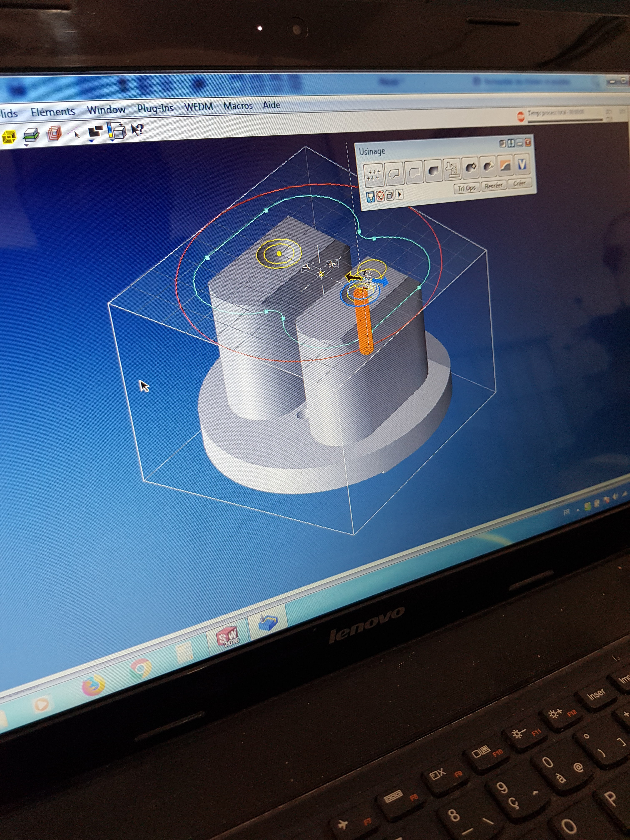Viewport: 630px width, 840px height.
Task: Select the hole pattern drilling operation icon
Action: click(x=374, y=175)
